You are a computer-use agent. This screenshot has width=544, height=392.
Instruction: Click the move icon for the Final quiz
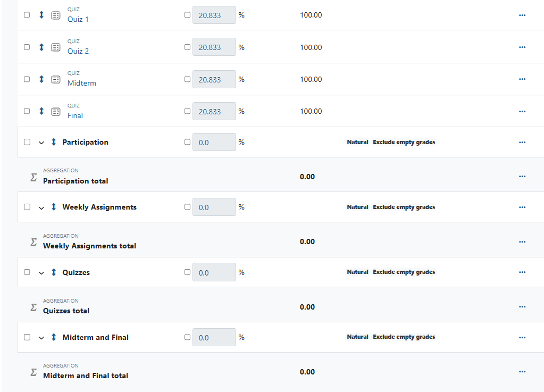(x=41, y=111)
